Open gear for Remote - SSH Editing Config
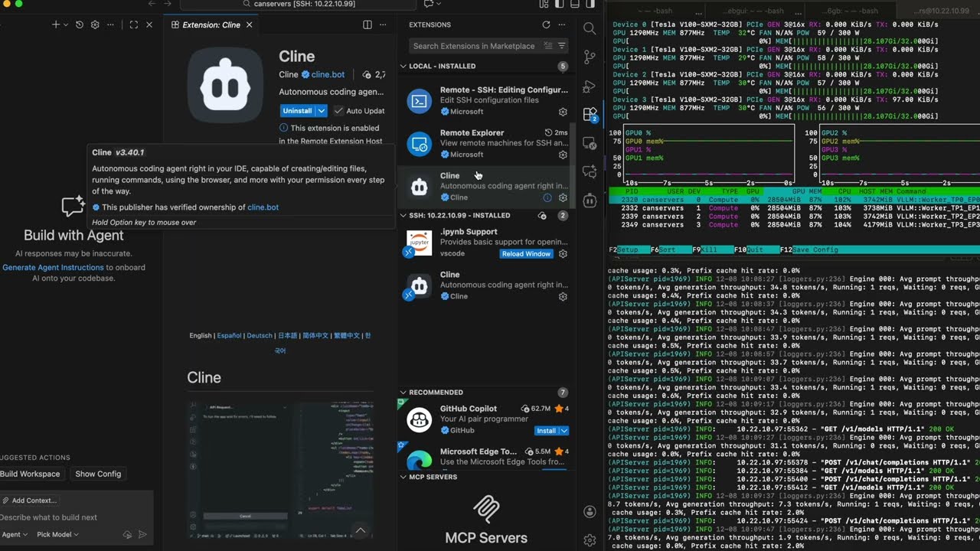This screenshot has width=980, height=551. coord(563,112)
